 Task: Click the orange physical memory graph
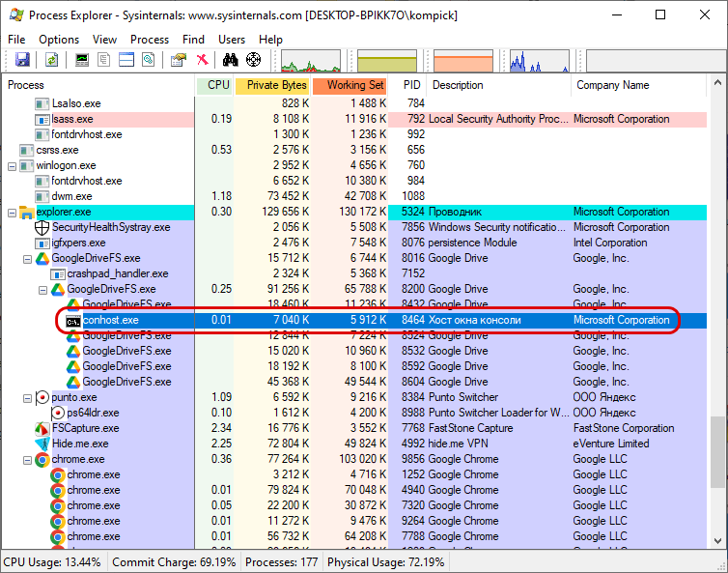click(463, 61)
